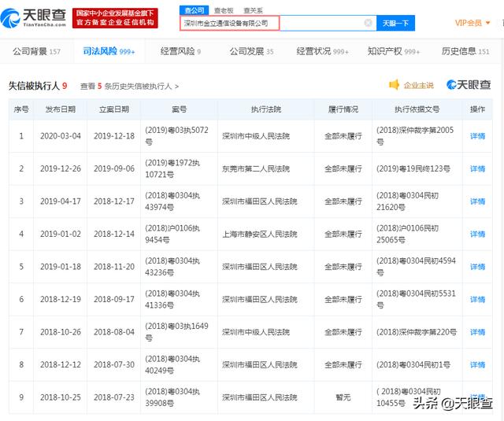The height and width of the screenshot is (421, 504).
Task: Click the company name search input
Action: click(x=278, y=23)
